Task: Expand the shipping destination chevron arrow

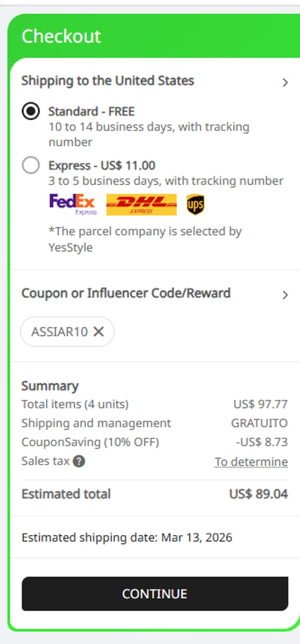Action: pyautogui.click(x=285, y=82)
